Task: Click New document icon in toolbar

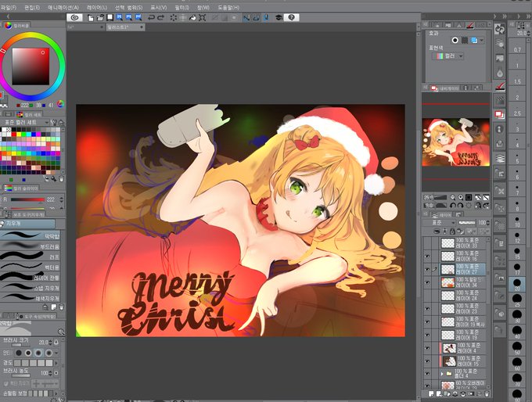Action: [91, 18]
